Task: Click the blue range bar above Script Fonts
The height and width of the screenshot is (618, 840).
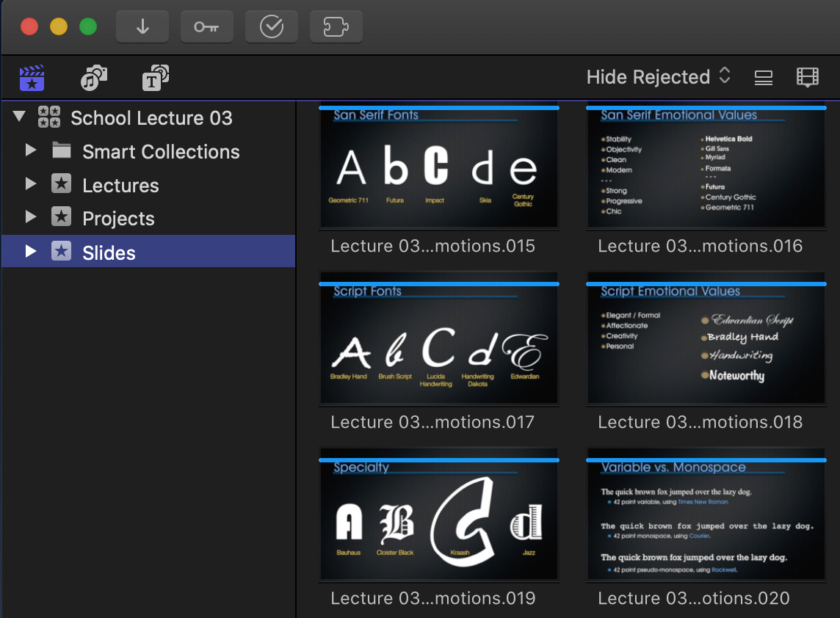Action: [439, 283]
